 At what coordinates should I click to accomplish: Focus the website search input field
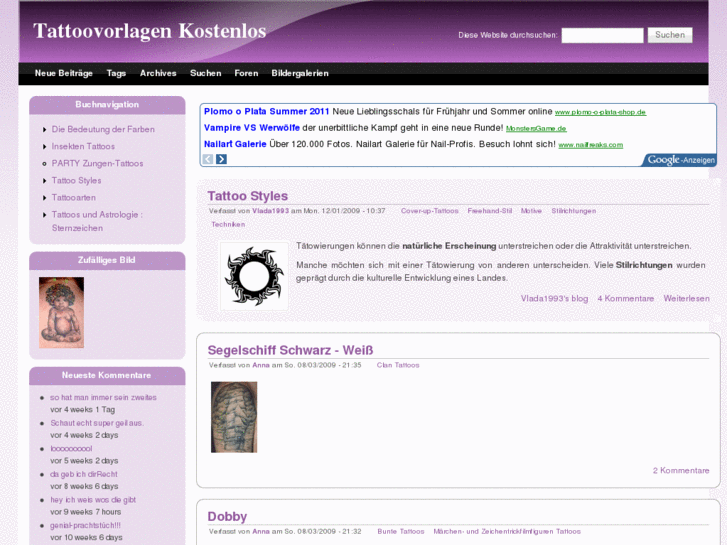(x=602, y=35)
